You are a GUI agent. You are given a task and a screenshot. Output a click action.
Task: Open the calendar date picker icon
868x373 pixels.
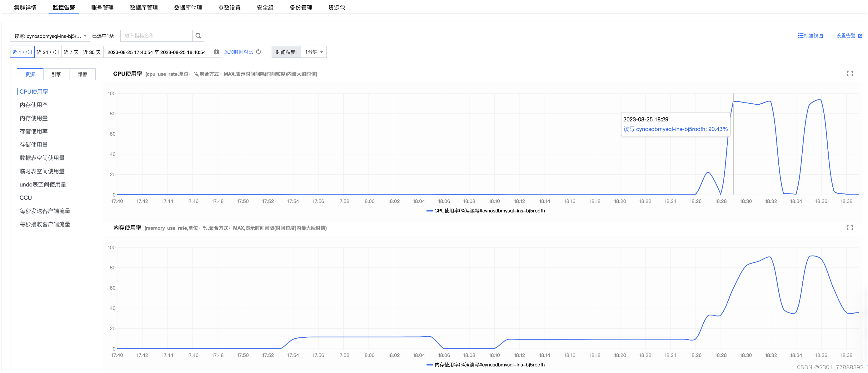[217, 52]
